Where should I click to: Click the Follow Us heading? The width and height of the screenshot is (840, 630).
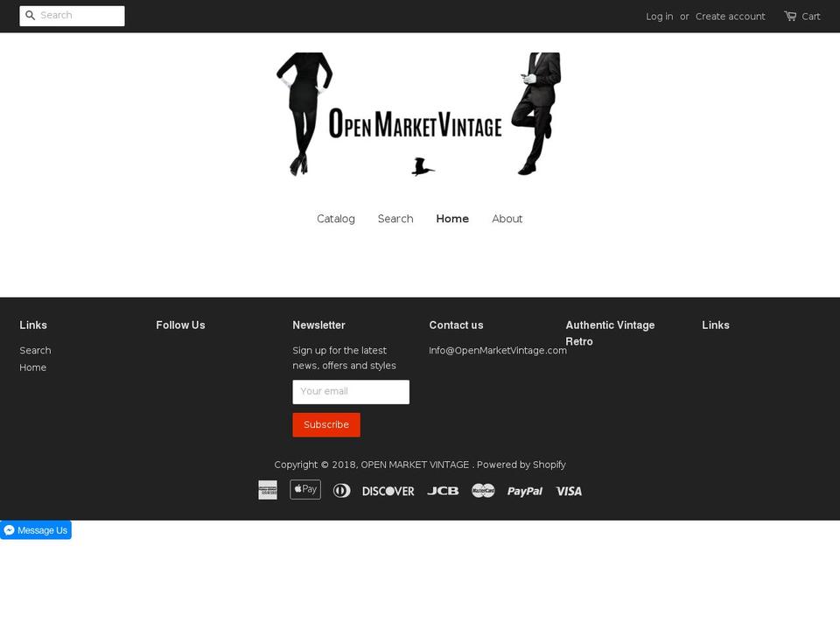pos(180,325)
